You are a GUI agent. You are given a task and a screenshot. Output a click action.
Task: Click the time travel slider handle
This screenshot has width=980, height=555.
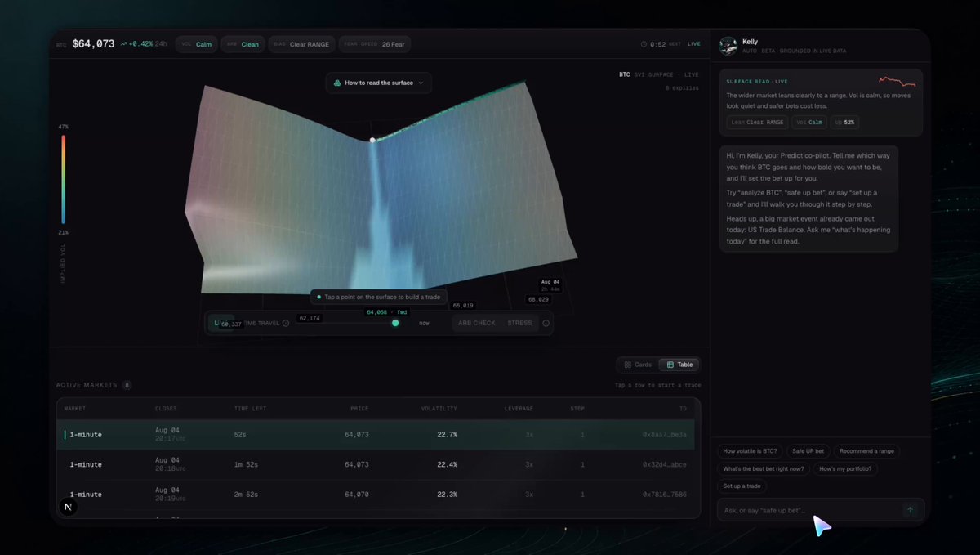click(x=395, y=323)
